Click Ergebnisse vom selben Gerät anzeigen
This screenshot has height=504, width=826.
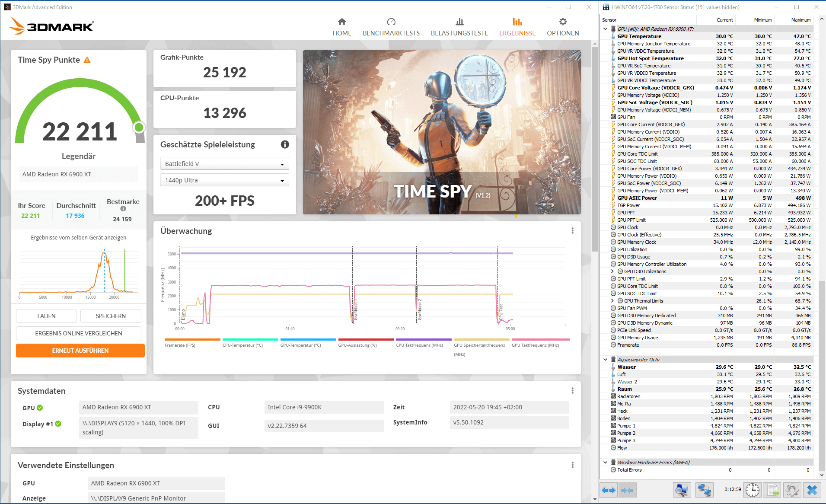(79, 237)
